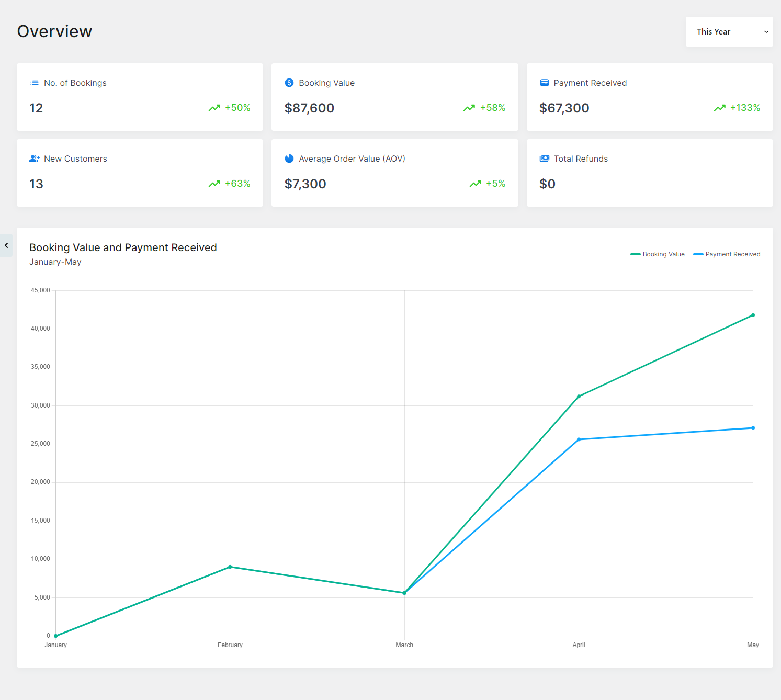Click the Booking Value card label
Screen dimensions: 781x700
click(326, 83)
